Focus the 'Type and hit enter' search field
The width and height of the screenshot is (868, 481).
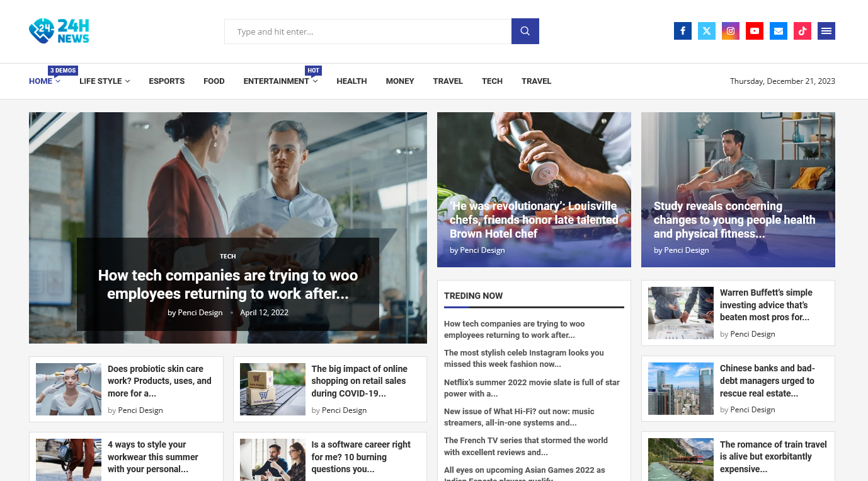(x=368, y=32)
